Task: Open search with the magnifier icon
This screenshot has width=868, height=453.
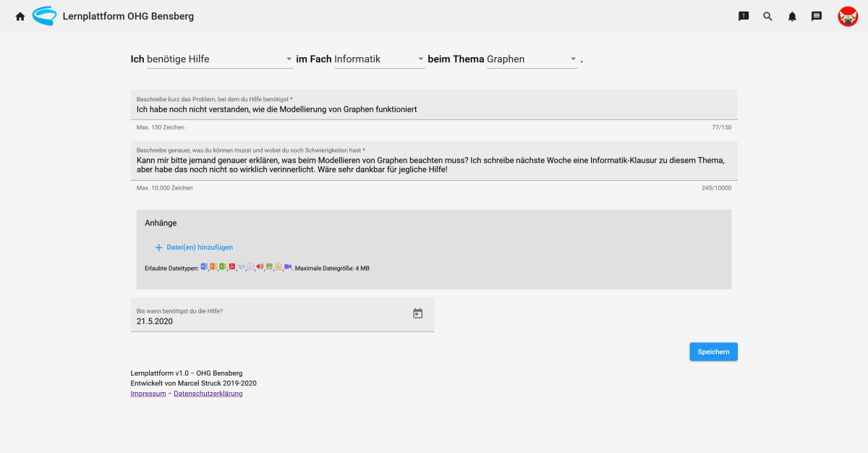Action: pyautogui.click(x=767, y=16)
